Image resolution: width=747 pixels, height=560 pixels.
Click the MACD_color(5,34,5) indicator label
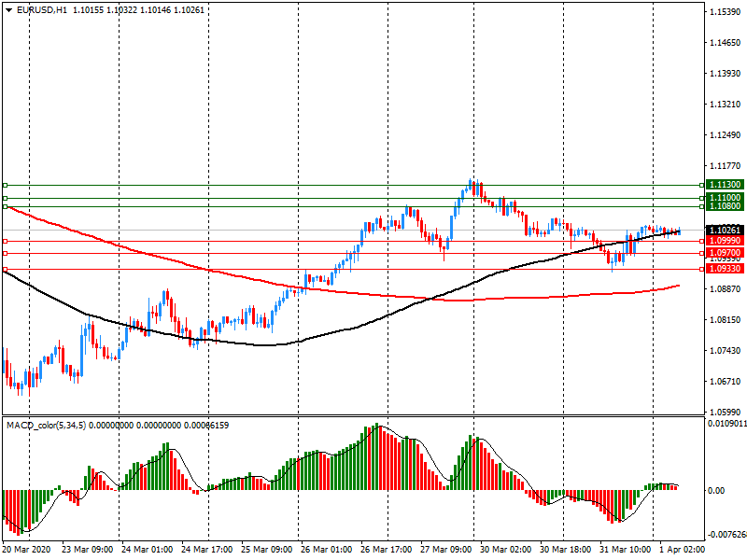point(46,426)
